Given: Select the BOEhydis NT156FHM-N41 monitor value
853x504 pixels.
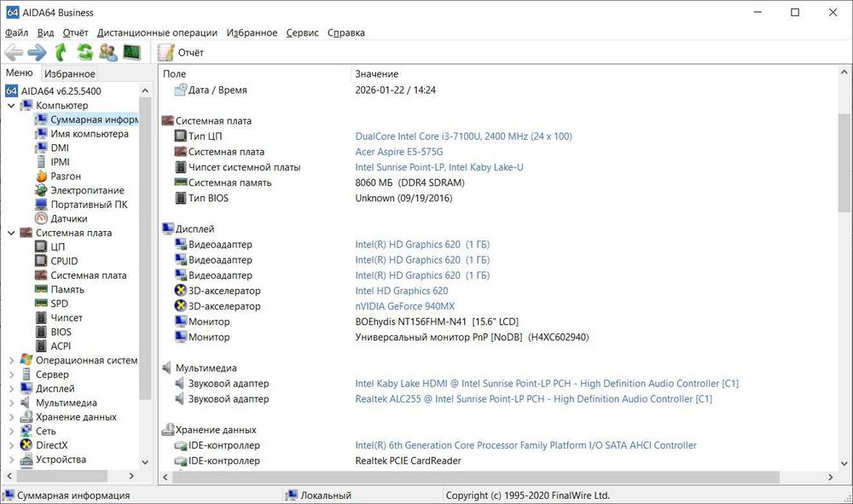Looking at the screenshot, I should [436, 322].
